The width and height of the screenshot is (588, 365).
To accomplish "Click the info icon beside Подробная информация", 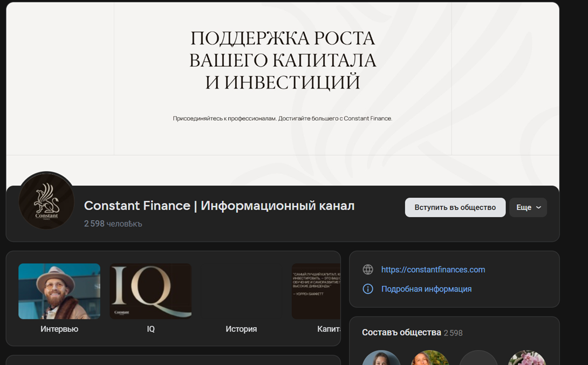I will pos(368,289).
